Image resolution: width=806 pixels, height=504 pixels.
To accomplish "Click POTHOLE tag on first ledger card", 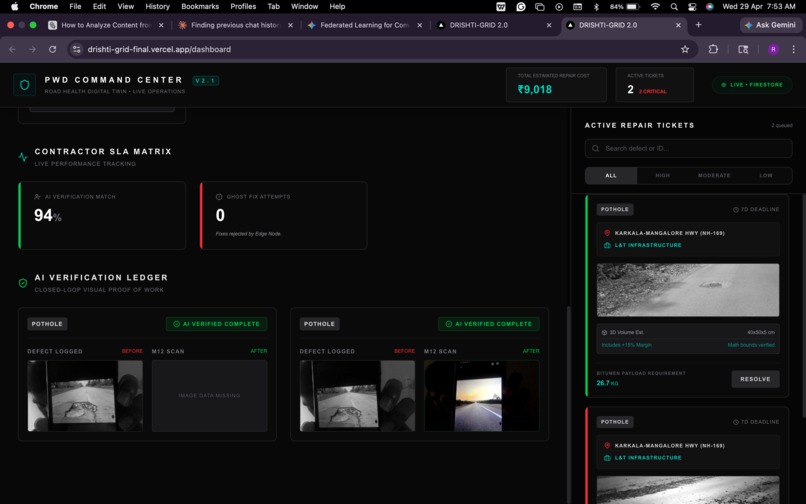I will tap(47, 324).
